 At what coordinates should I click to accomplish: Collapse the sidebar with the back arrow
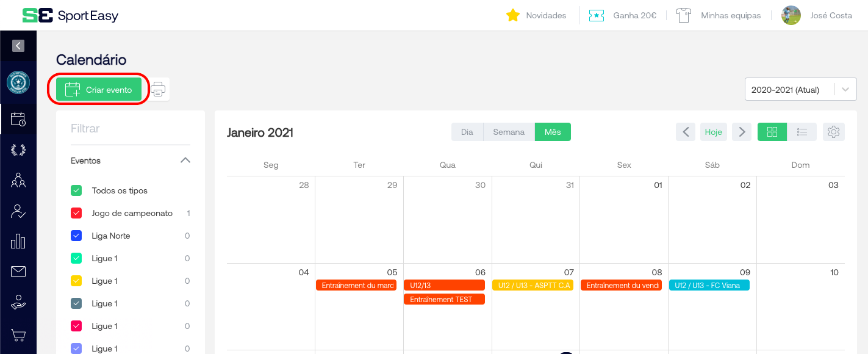tap(18, 45)
